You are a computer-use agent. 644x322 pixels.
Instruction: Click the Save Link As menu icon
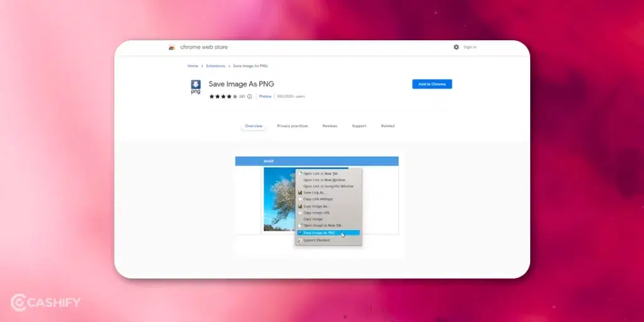coord(300,192)
